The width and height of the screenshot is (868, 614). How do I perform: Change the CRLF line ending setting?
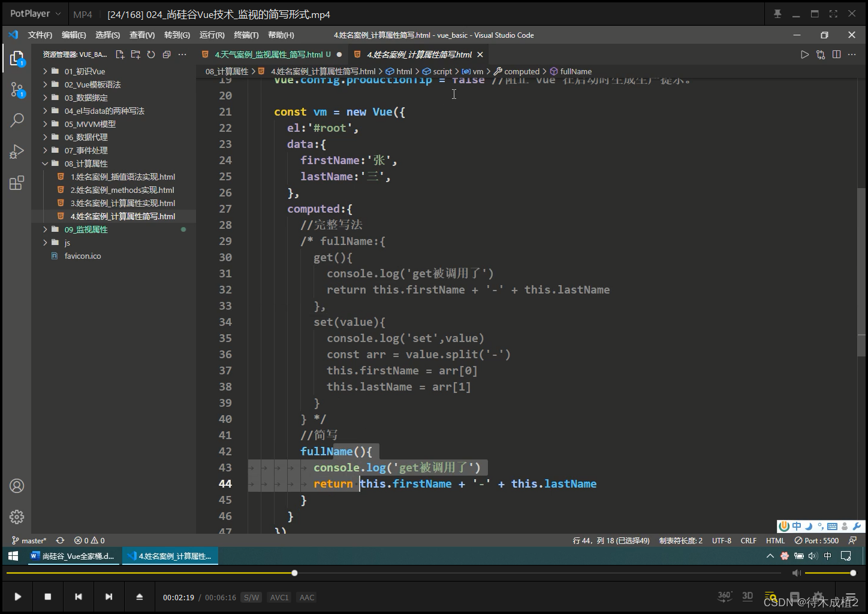pos(749,540)
